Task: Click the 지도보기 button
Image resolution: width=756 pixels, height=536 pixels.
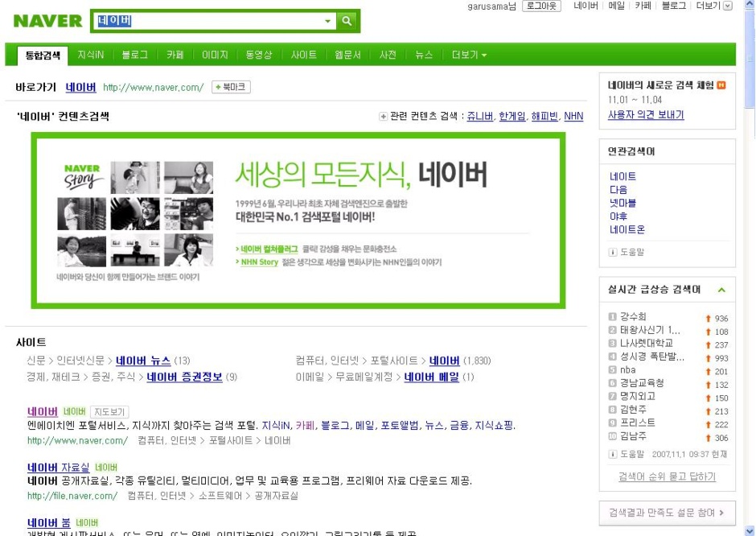Action: [109, 412]
